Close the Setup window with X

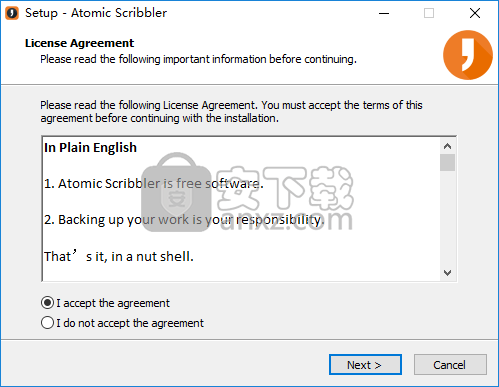tap(475, 13)
